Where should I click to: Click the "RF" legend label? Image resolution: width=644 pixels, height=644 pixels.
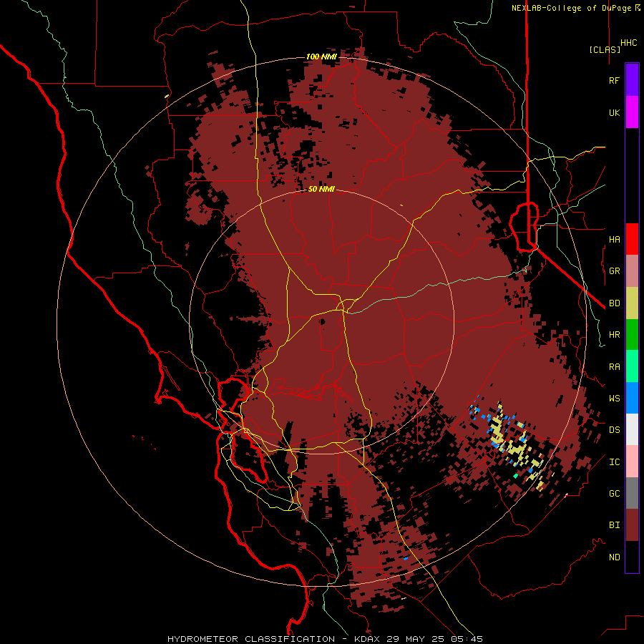click(614, 80)
